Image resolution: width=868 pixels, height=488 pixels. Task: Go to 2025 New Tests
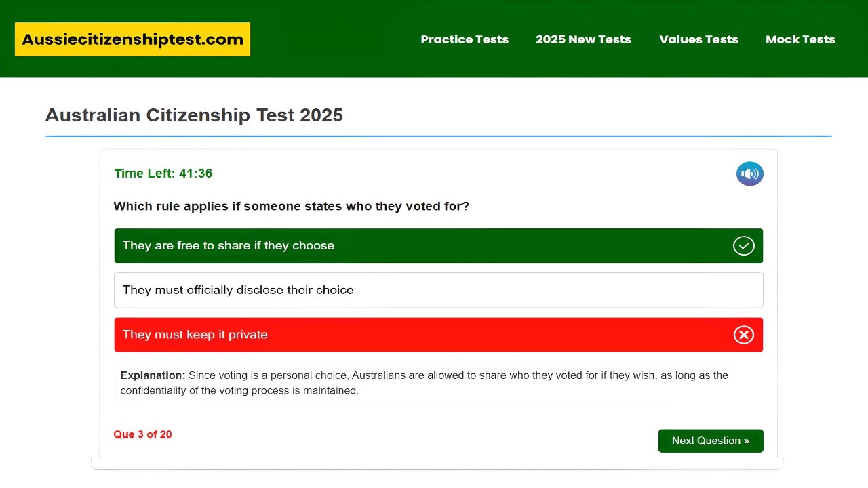[583, 39]
